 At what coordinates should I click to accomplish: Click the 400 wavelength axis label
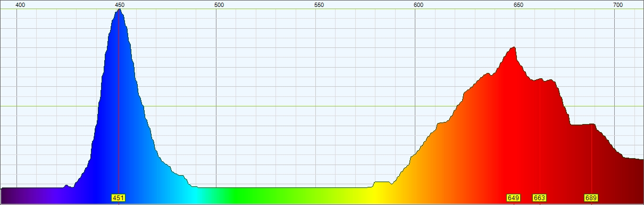click(20, 5)
